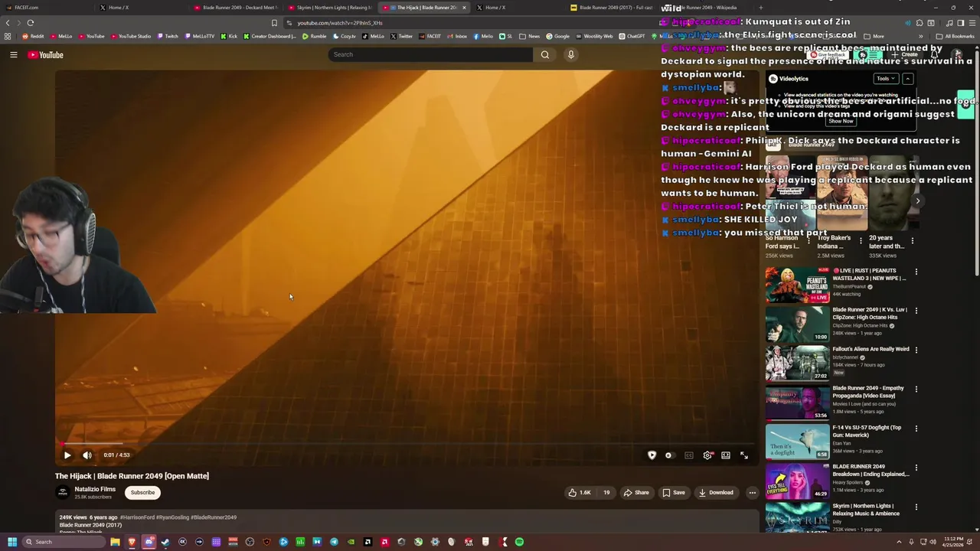Play the video
Viewport: 980px width, 551px height.
[x=67, y=455]
